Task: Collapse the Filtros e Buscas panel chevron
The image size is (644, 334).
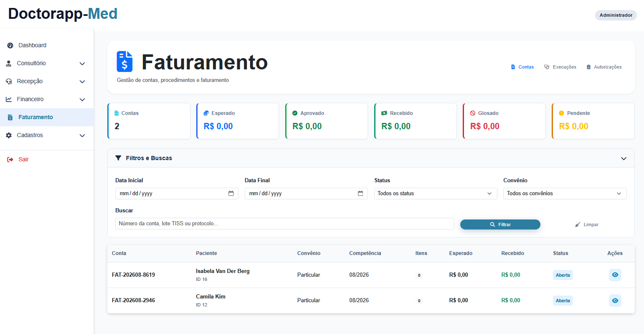Action: 624,158
